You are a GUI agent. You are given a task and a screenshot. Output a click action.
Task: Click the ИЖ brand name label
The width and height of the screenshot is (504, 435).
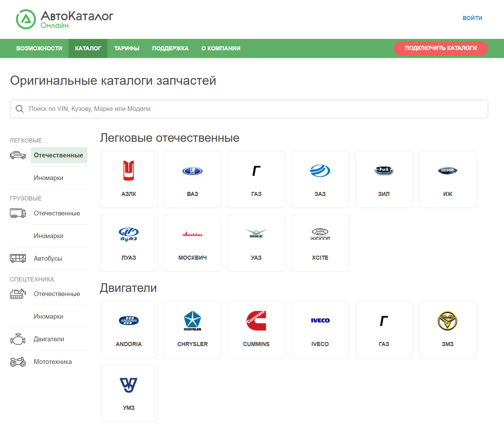coord(448,194)
